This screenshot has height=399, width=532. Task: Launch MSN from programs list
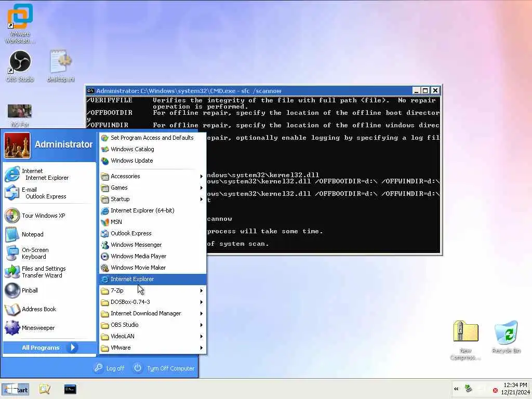point(152,222)
